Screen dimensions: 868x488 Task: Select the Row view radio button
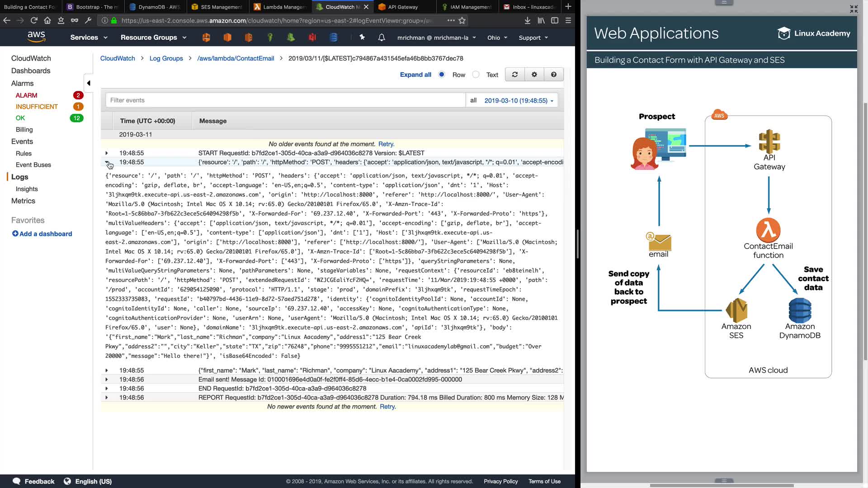442,75
